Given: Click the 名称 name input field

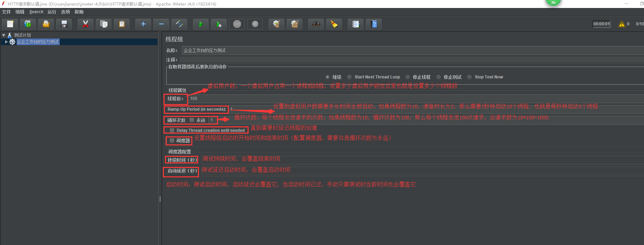Looking at the screenshot, I should coord(412,50).
